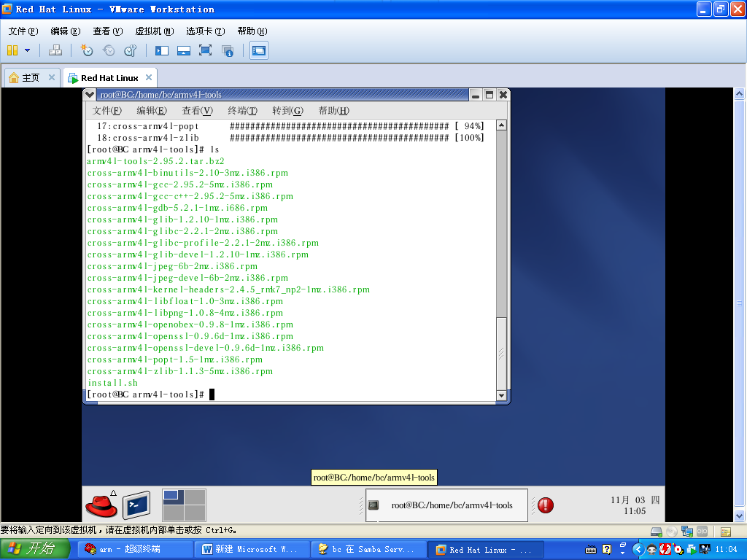Screen dimensions: 747x560
Task: Take a snapshot with the clock-star icon
Action: (86, 50)
